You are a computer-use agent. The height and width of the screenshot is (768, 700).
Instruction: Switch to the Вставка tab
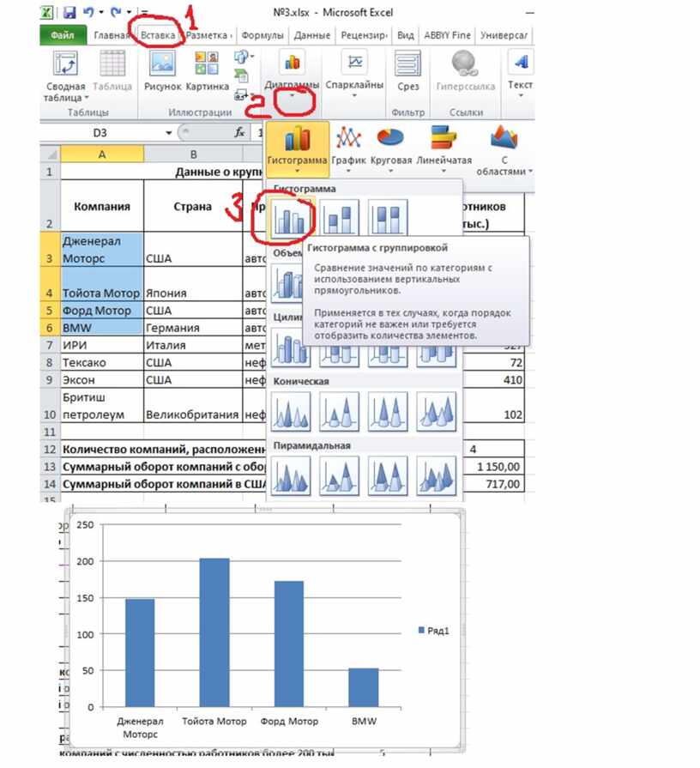point(158,35)
